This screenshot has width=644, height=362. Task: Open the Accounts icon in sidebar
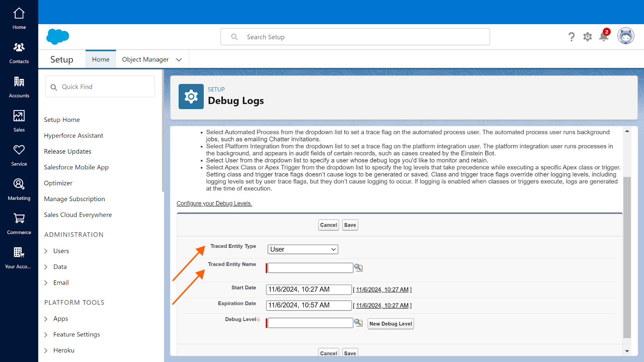[19, 87]
